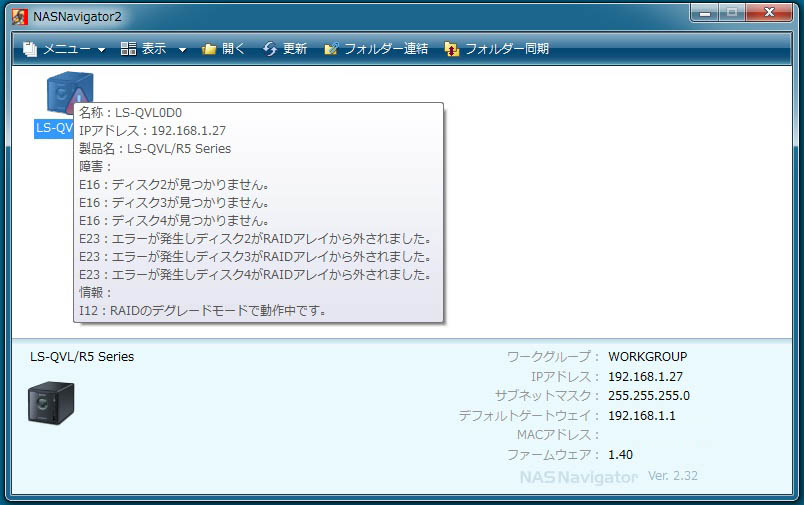Click the subnet mask 255.255.255.0 value

click(649, 396)
